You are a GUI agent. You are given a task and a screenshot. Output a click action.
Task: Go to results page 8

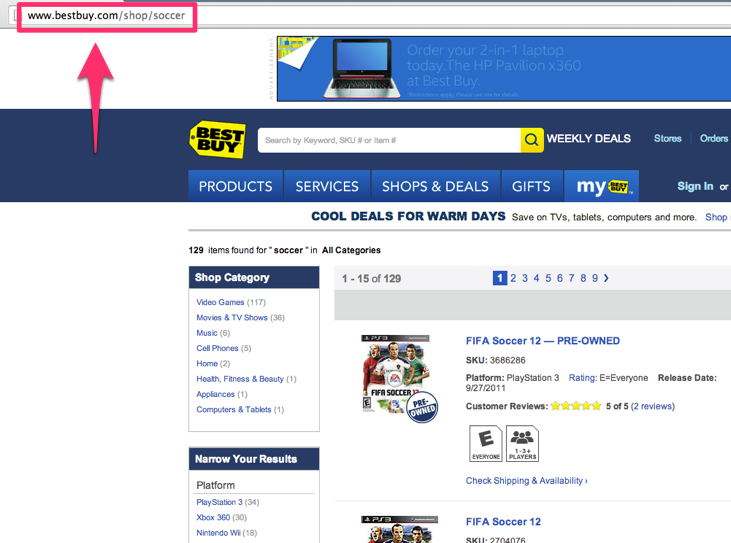click(583, 278)
